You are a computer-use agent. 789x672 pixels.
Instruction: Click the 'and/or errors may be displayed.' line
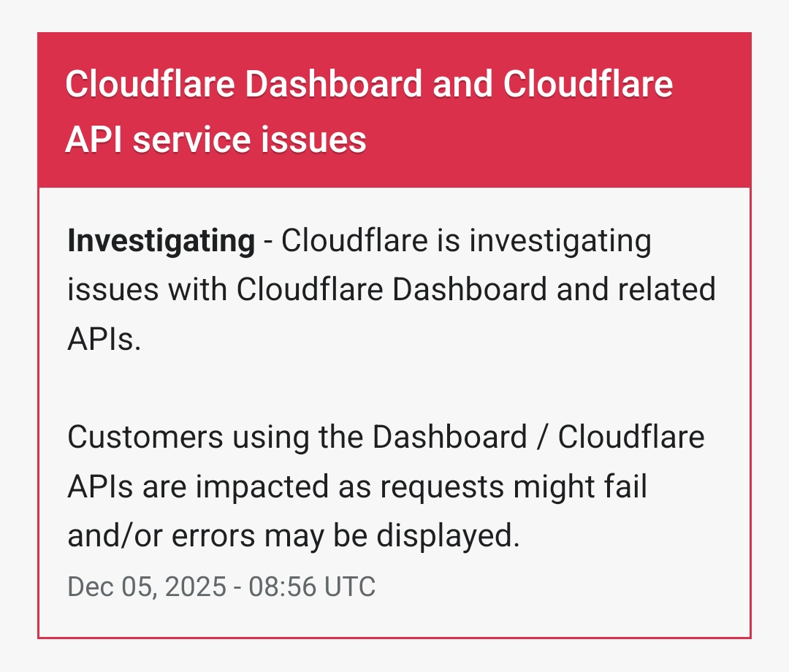(293, 537)
